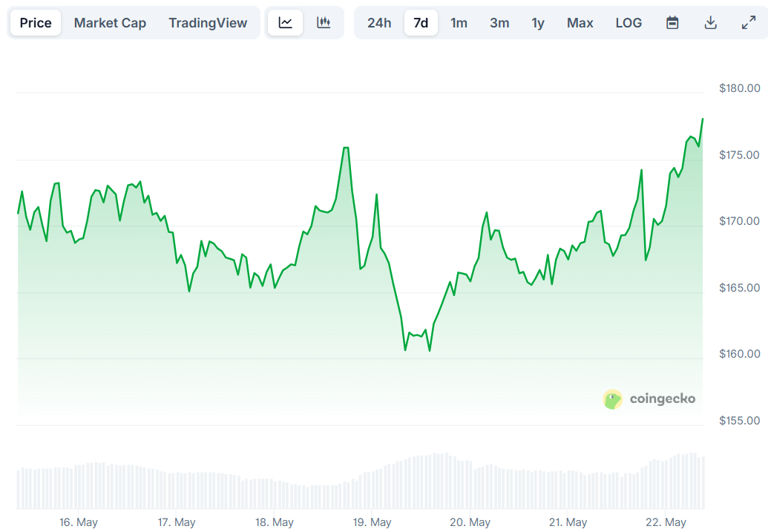Click the 22. May date label

[666, 522]
